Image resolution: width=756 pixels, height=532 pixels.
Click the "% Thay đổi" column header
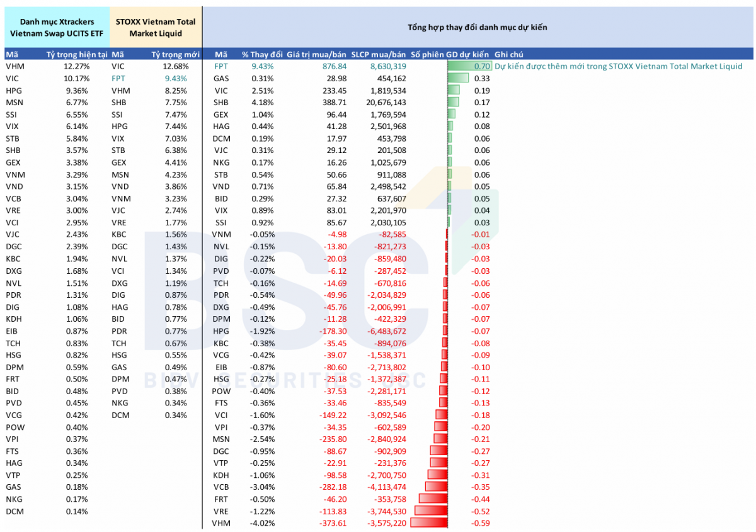pyautogui.click(x=263, y=54)
